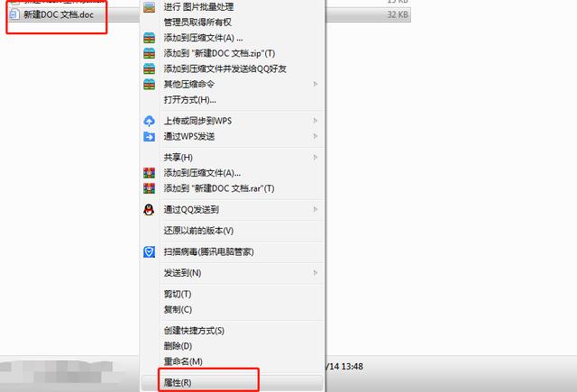
Task: Expand the 发送到(N) submenu arrow
Action: [316, 273]
